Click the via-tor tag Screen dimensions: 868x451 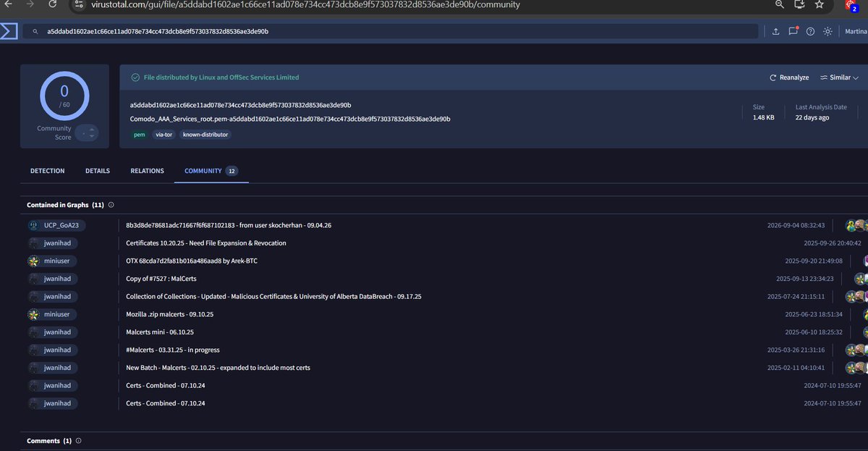[164, 135]
